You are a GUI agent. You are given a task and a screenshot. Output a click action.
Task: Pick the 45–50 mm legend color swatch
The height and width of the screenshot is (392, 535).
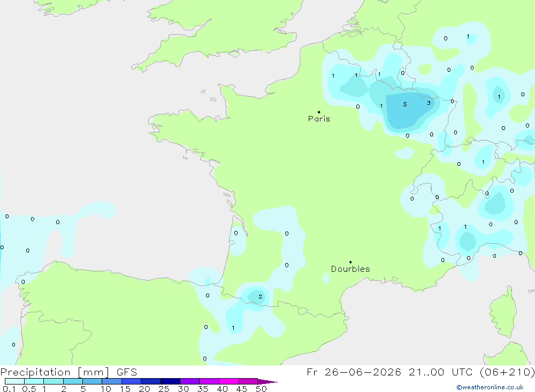pyautogui.click(x=248, y=381)
